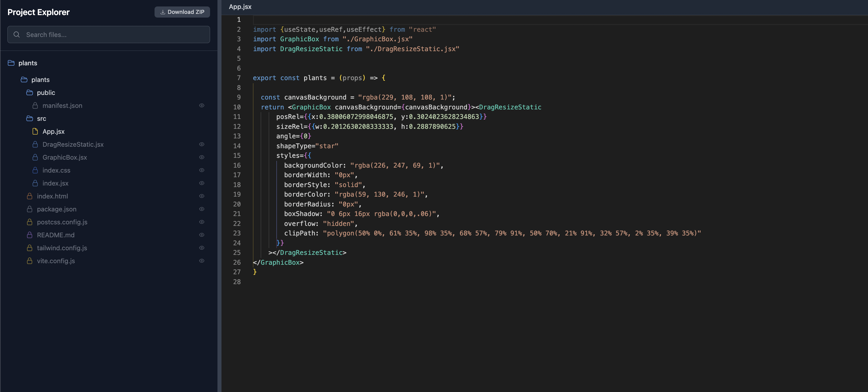
Task: Toggle eye icon for package.json
Action: click(x=201, y=209)
